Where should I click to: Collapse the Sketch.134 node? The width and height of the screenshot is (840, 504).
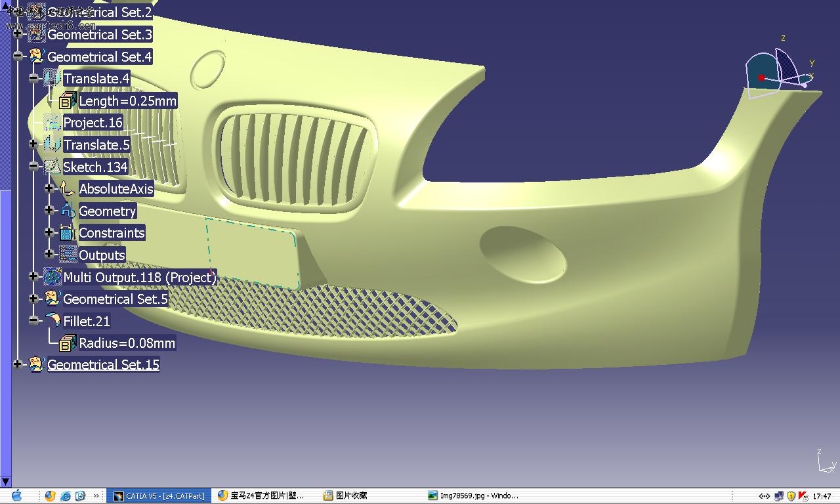coord(33,166)
